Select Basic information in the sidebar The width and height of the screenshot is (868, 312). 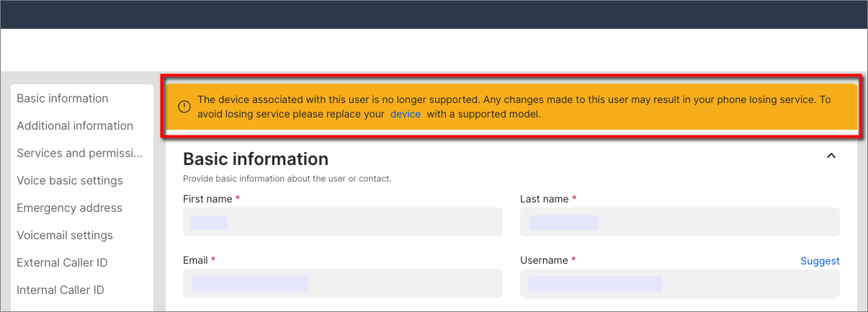click(x=63, y=99)
